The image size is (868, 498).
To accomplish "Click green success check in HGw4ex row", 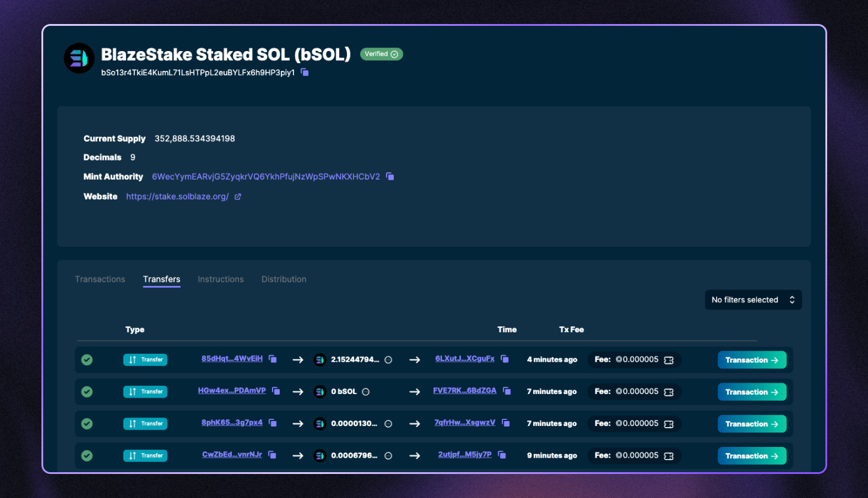I will click(x=87, y=392).
